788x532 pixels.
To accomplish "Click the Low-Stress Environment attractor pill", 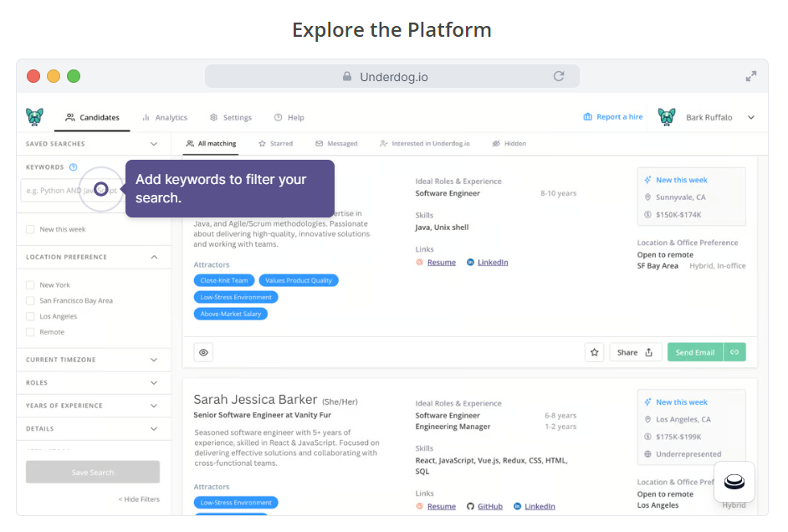I will [234, 502].
